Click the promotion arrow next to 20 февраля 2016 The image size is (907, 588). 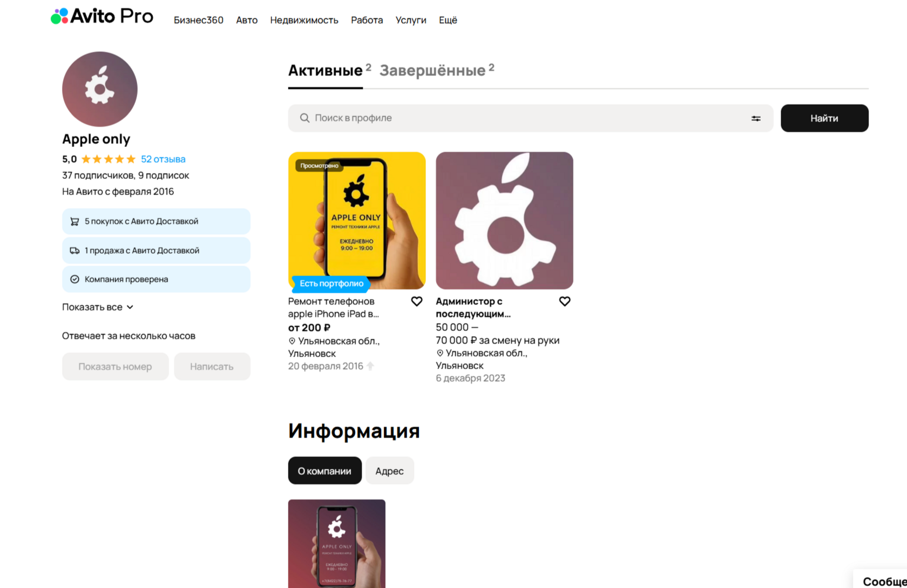click(370, 366)
